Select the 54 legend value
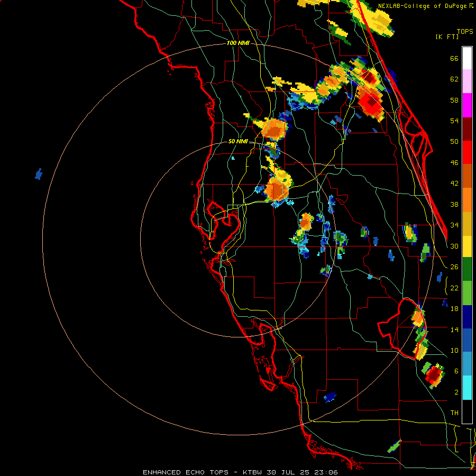Image resolution: width=476 pixels, height=476 pixels. pos(454,121)
